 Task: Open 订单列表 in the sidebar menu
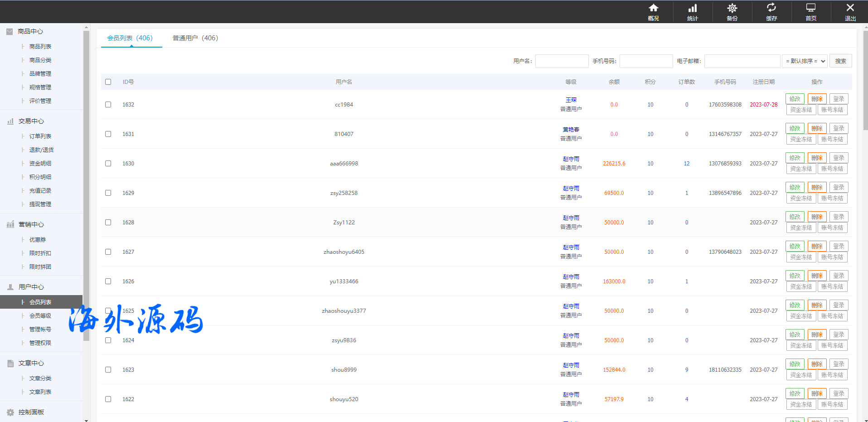(x=40, y=136)
